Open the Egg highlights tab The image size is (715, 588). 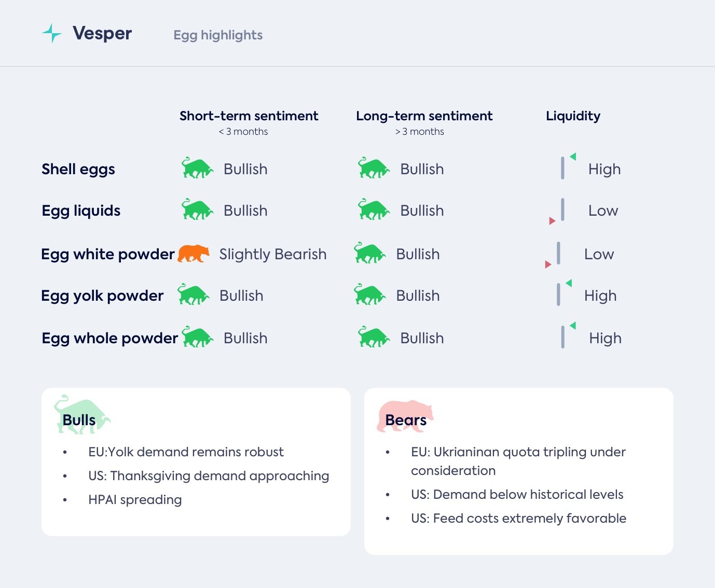click(x=218, y=35)
